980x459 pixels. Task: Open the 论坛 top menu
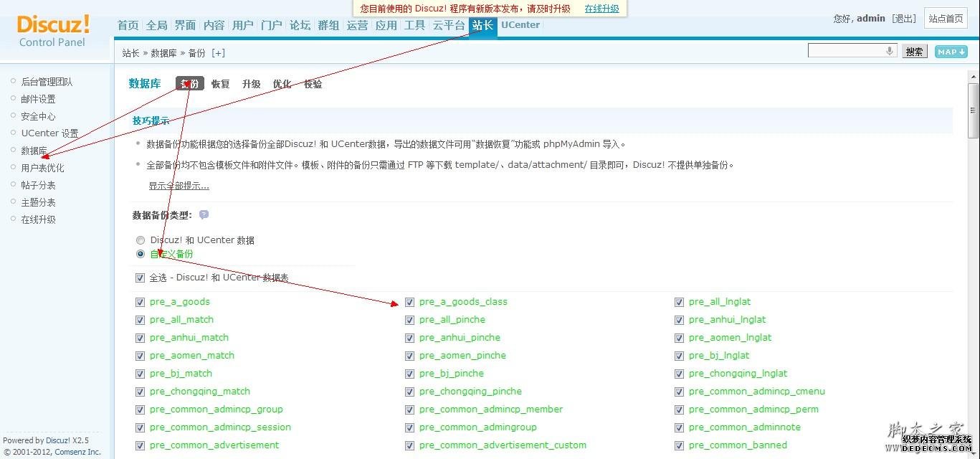point(300,25)
